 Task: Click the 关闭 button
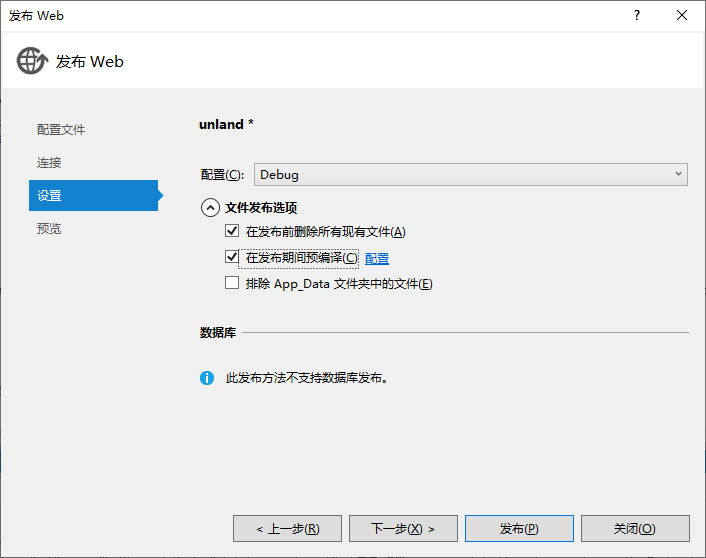635,529
